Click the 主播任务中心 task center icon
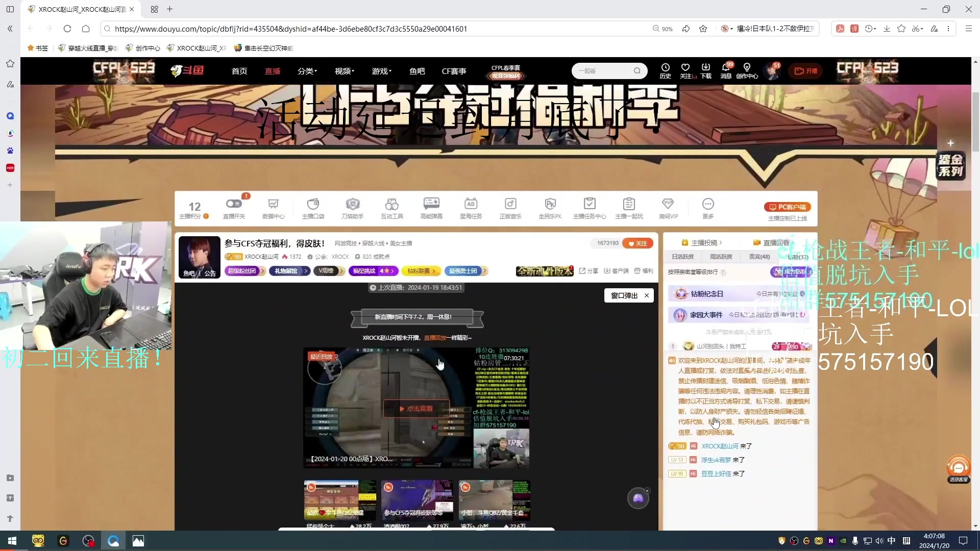980x551 pixels. pyautogui.click(x=590, y=204)
